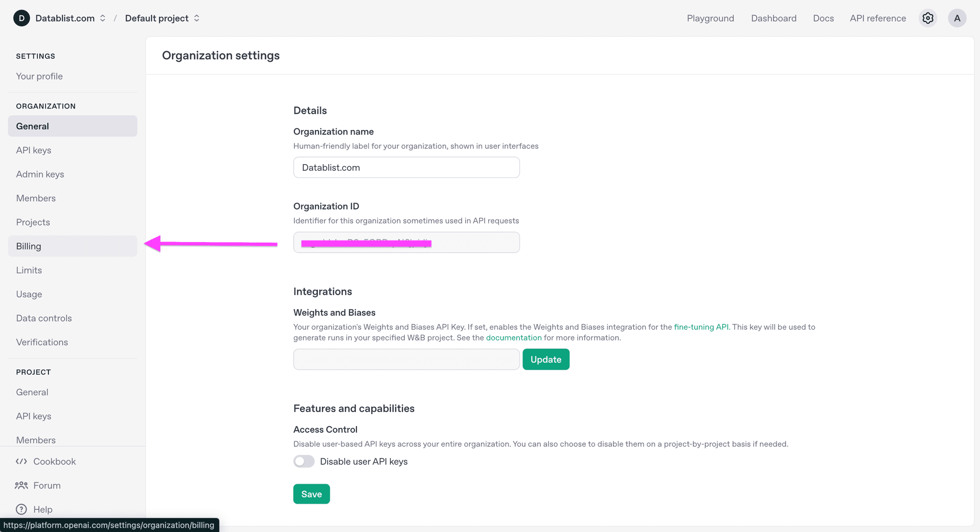Click the account avatar in top right
980x532 pixels.
(957, 18)
